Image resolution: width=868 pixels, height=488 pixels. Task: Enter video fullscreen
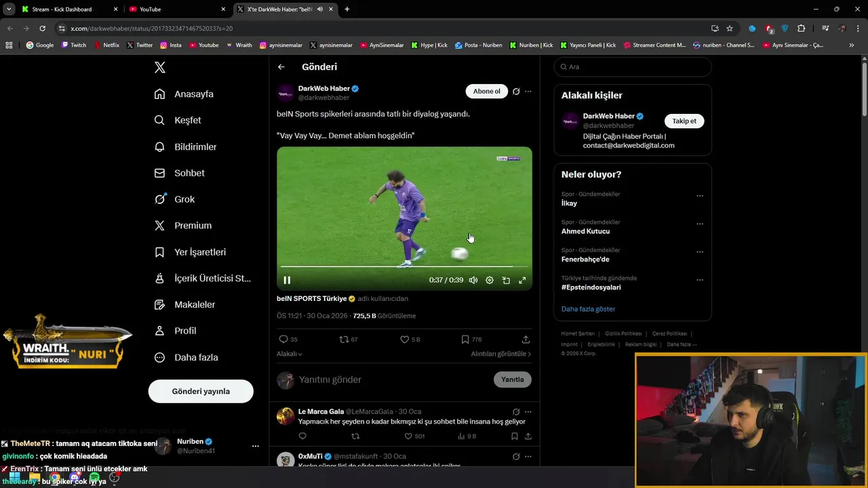(522, 280)
